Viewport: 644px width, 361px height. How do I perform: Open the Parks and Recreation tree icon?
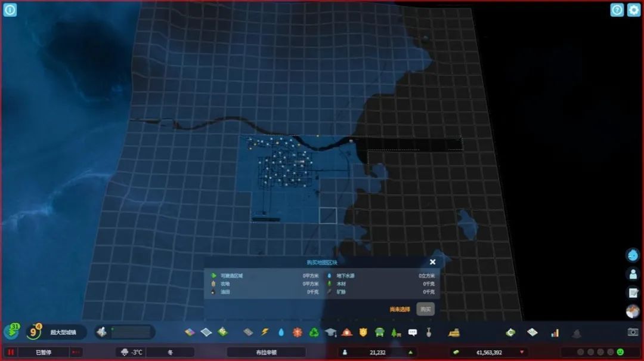[x=396, y=332]
